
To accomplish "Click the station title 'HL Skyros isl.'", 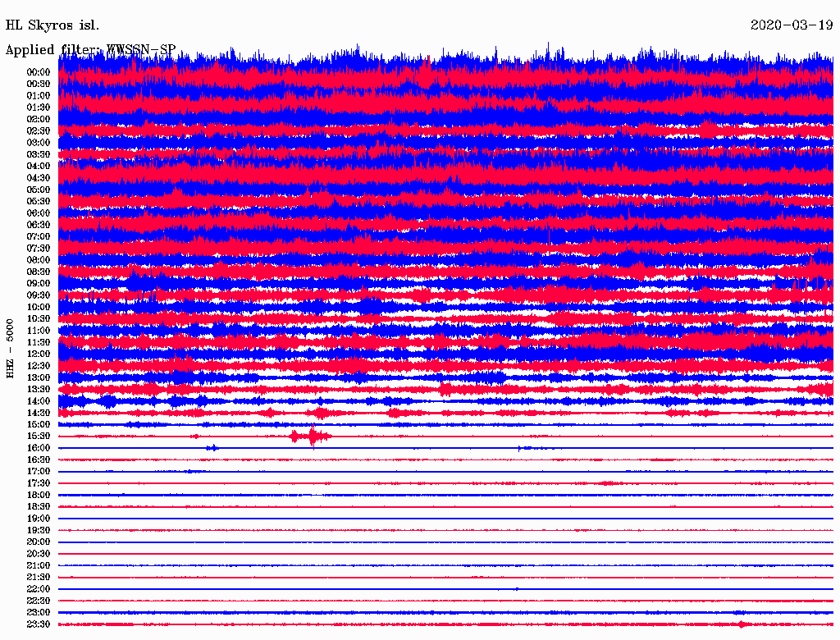I will [52, 25].
